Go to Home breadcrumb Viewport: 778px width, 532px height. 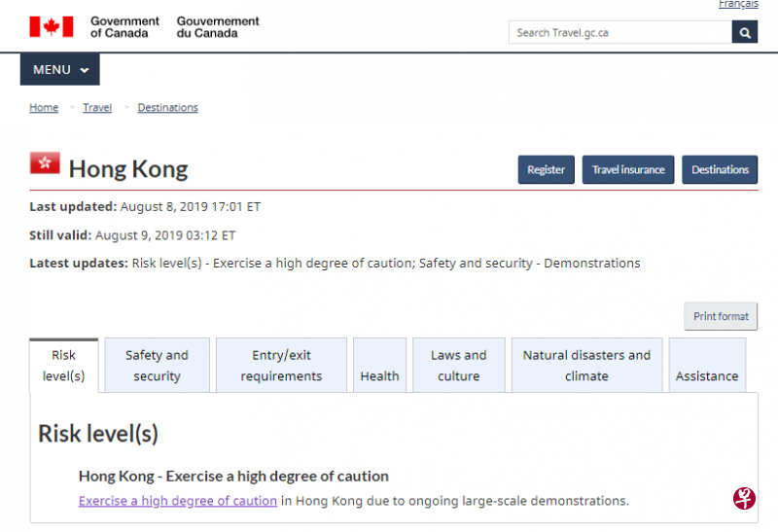coord(44,107)
